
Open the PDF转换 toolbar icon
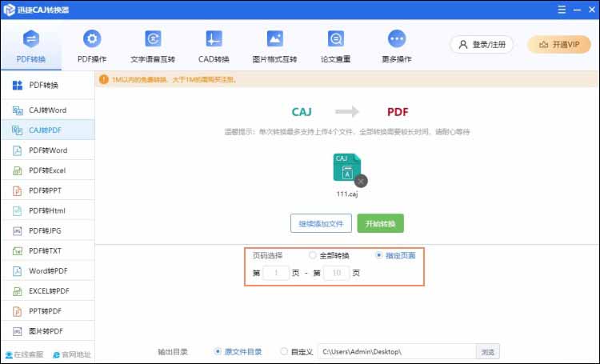[x=31, y=38]
